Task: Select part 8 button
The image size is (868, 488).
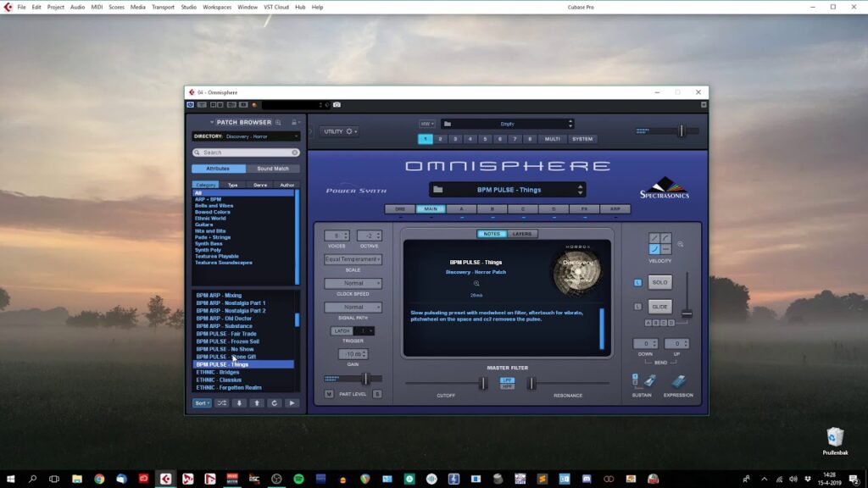Action: pos(530,140)
